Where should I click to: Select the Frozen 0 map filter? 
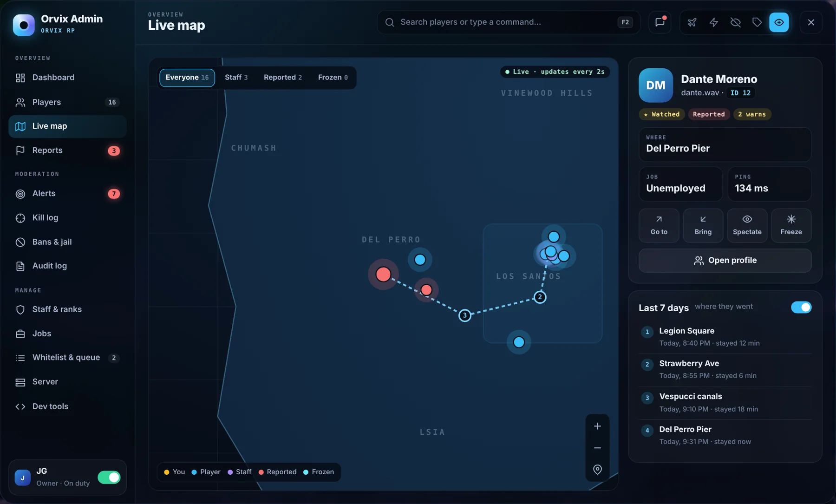point(333,78)
